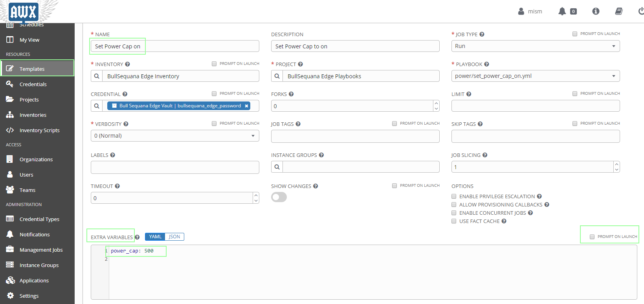The width and height of the screenshot is (644, 304).
Task: Check Use Fact Cache option
Action: (454, 221)
